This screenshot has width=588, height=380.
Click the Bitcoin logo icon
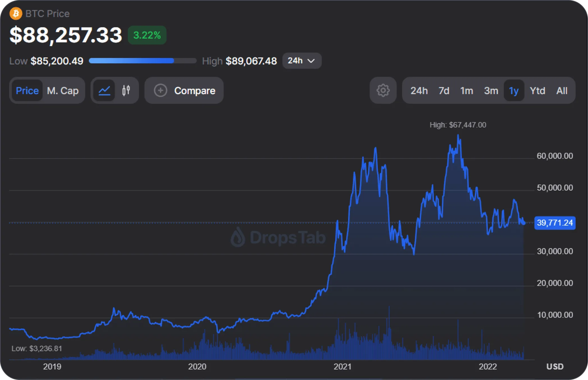16,13
